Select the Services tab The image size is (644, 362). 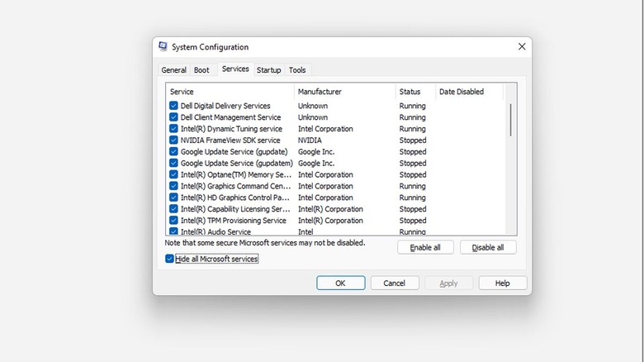coord(235,69)
